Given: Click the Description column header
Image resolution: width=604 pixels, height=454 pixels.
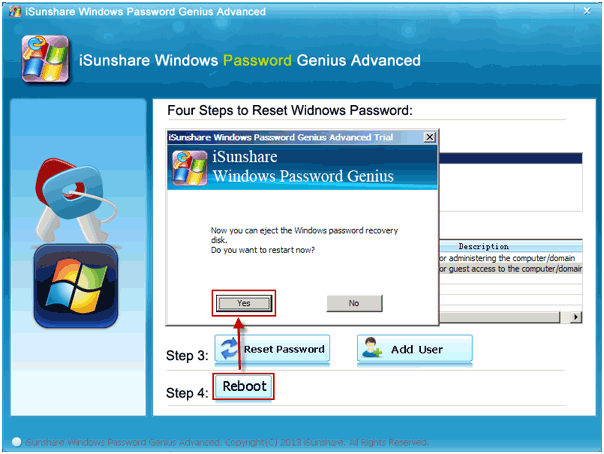Looking at the screenshot, I should (483, 246).
